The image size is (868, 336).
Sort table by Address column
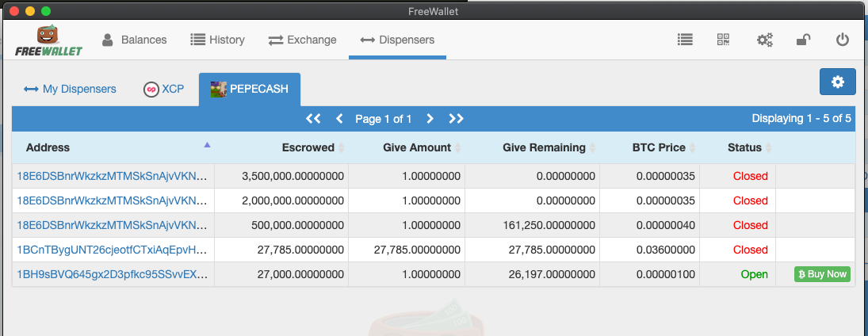113,147
